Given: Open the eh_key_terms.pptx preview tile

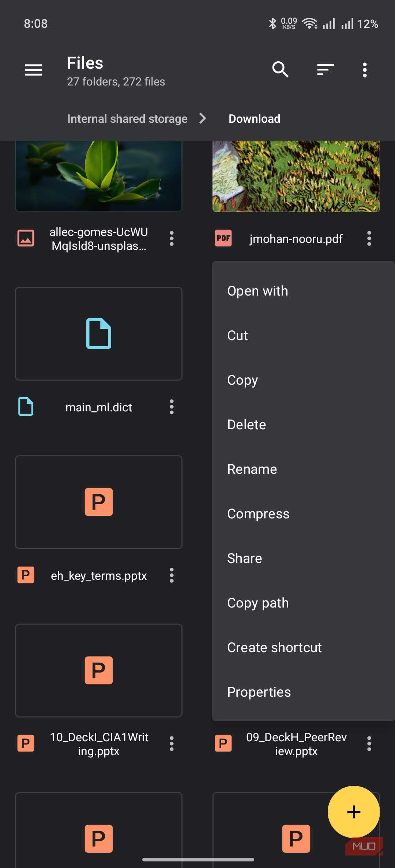Looking at the screenshot, I should coord(99,502).
